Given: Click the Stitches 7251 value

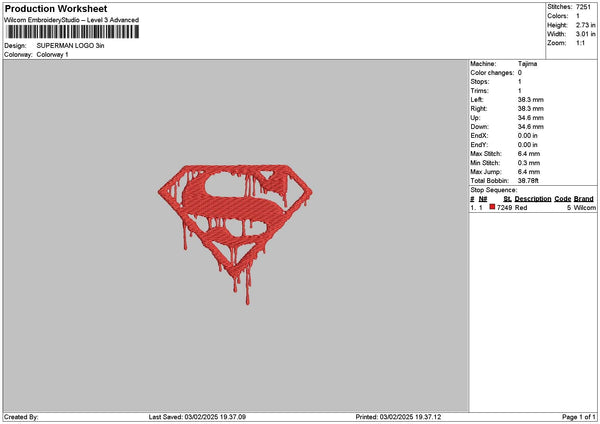Looking at the screenshot, I should point(583,7).
